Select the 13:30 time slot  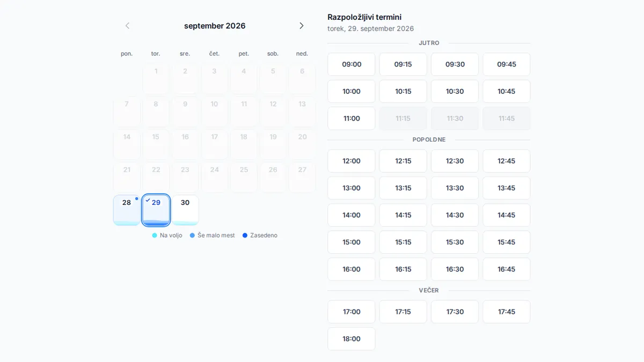(x=455, y=188)
